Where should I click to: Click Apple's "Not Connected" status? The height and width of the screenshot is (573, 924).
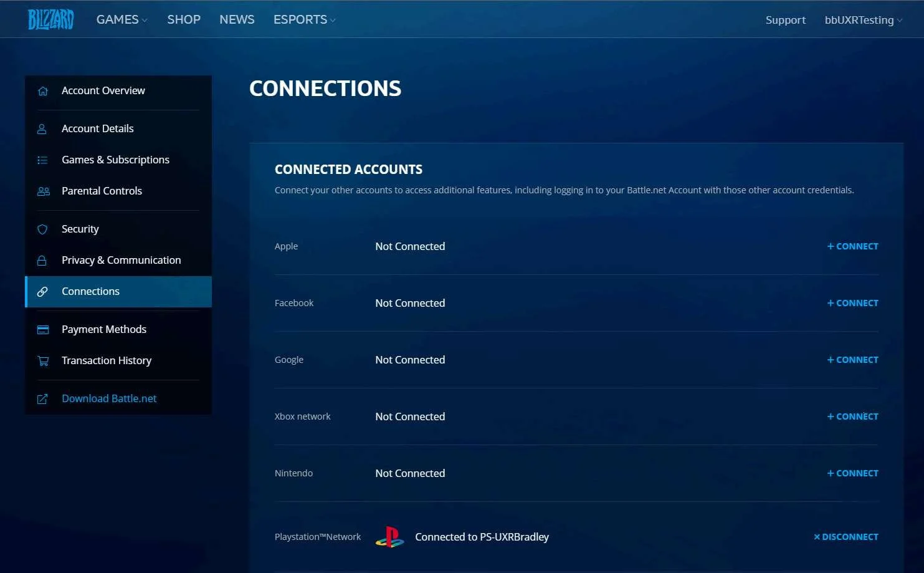(x=410, y=246)
